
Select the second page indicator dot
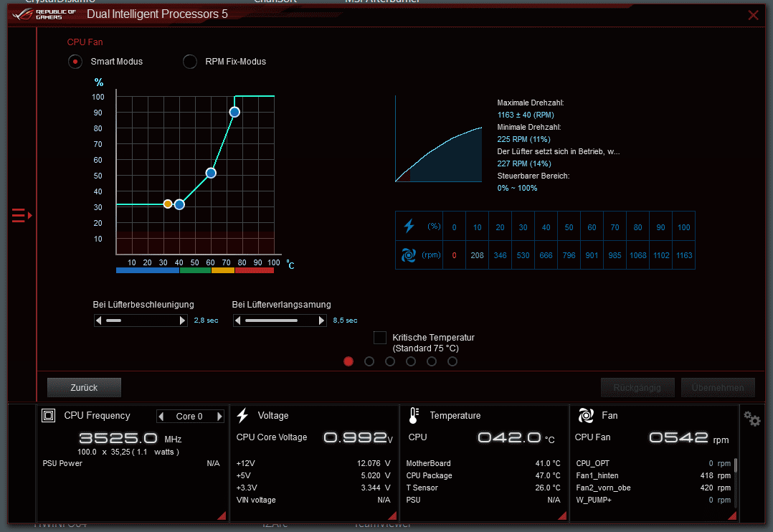(369, 361)
